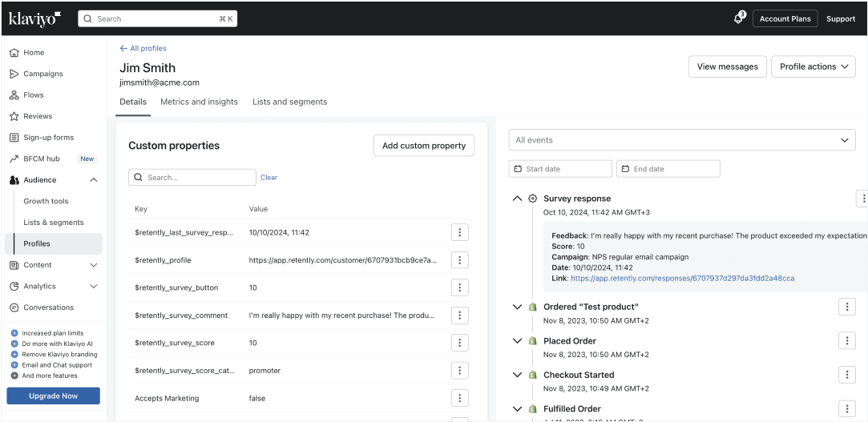Open Growth tools in sidebar
The image size is (868, 422).
point(46,201)
